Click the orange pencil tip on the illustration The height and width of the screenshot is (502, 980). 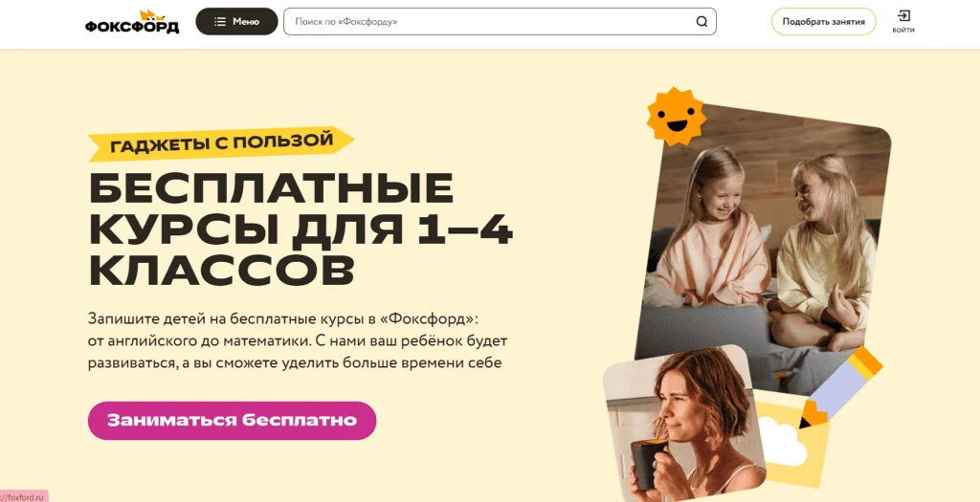[x=813, y=415]
